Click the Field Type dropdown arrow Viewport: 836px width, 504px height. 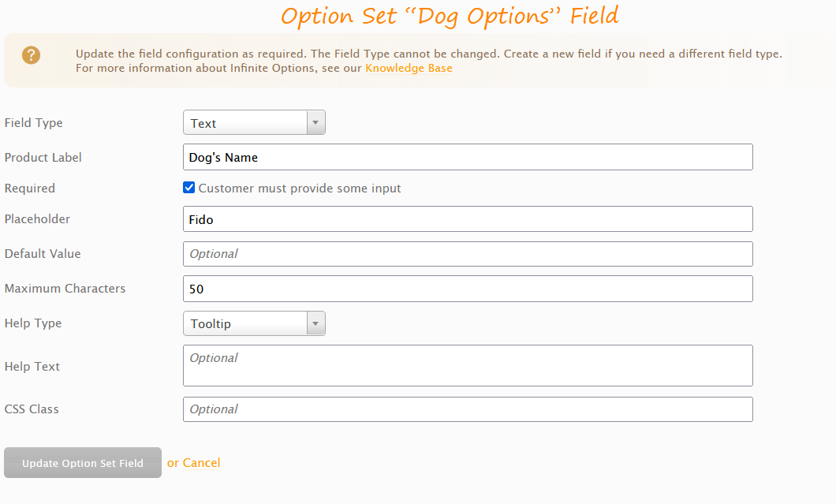point(315,123)
